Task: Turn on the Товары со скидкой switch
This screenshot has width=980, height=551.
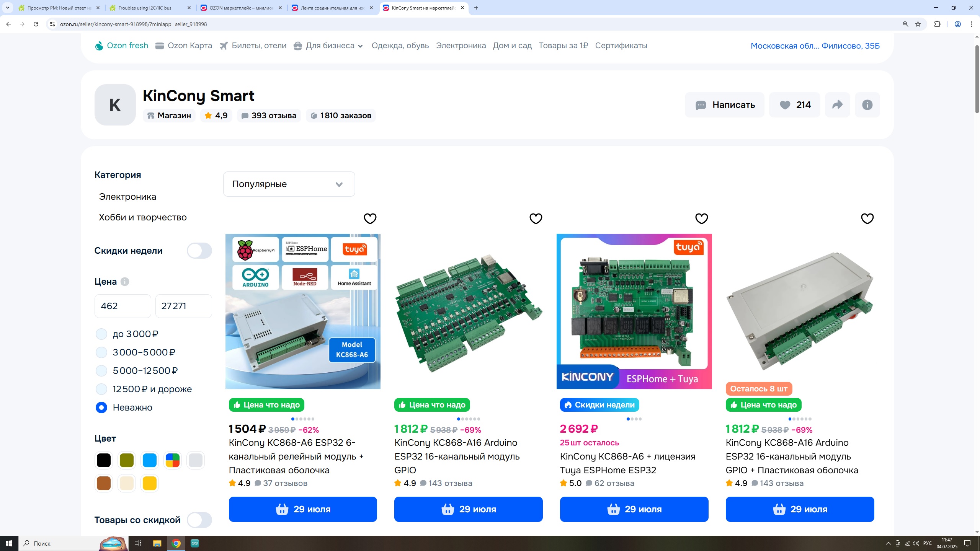Action: pyautogui.click(x=199, y=520)
